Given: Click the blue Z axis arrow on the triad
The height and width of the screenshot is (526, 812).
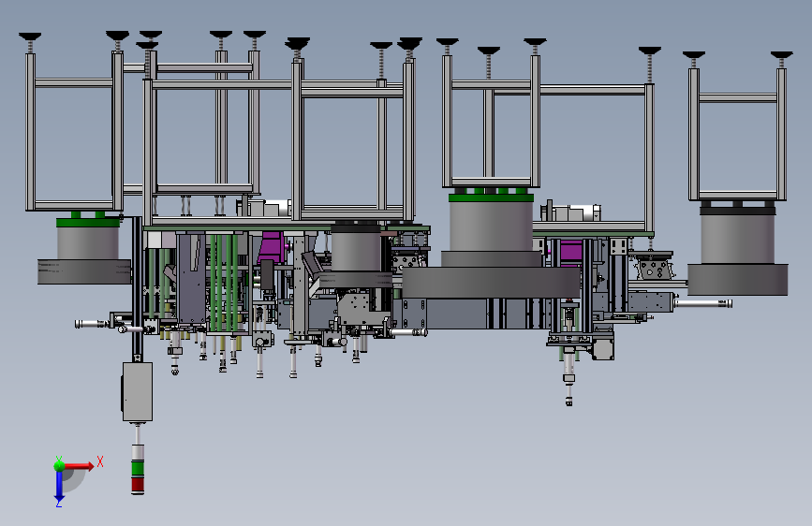Looking at the screenshot, I should point(58,488).
